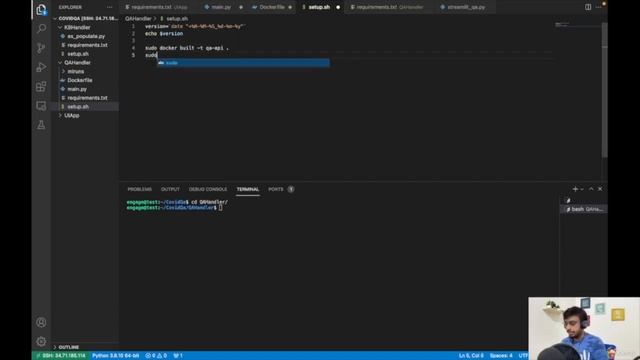Open the Explorer view in activity bar

click(41, 9)
